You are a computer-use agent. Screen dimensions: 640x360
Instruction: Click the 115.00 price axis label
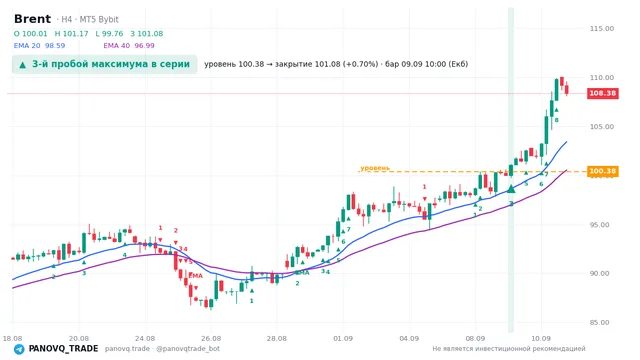point(602,29)
